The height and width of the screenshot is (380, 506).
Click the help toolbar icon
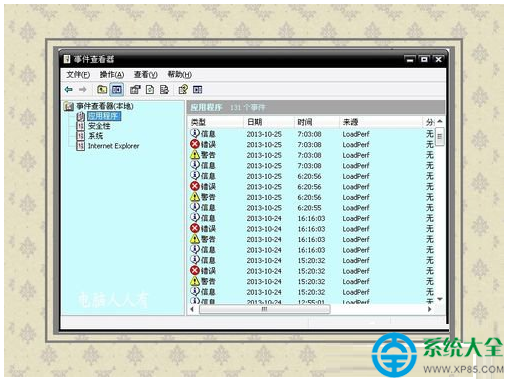pyautogui.click(x=183, y=89)
